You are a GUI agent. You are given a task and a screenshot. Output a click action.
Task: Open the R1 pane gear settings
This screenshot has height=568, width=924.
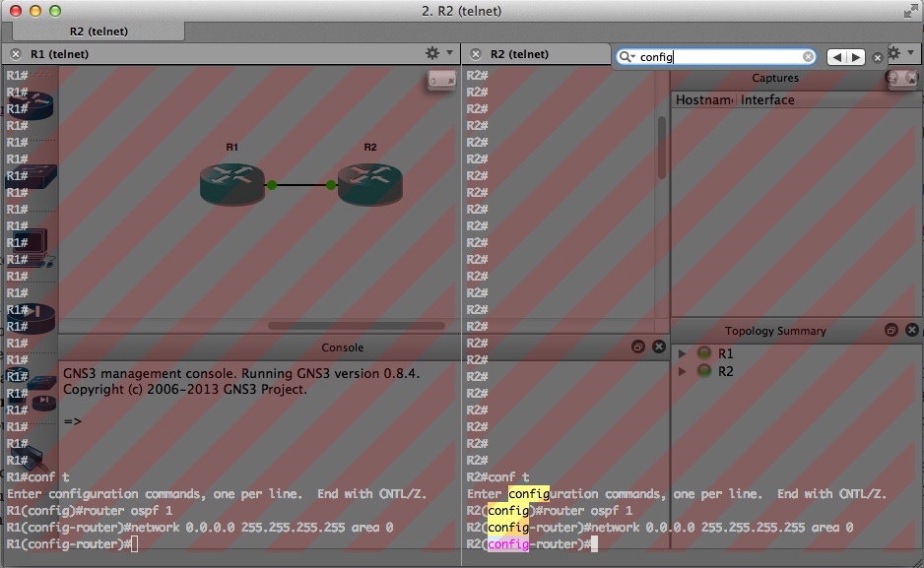tap(432, 53)
